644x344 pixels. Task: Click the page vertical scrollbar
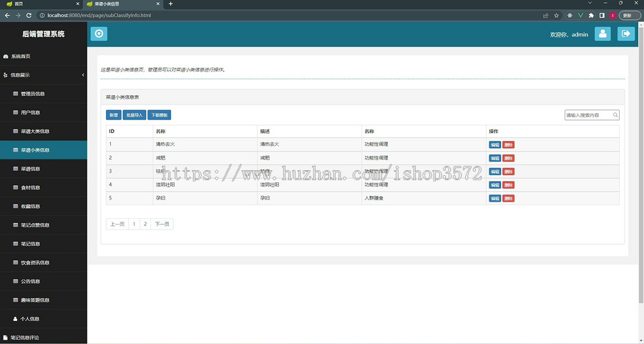640,164
